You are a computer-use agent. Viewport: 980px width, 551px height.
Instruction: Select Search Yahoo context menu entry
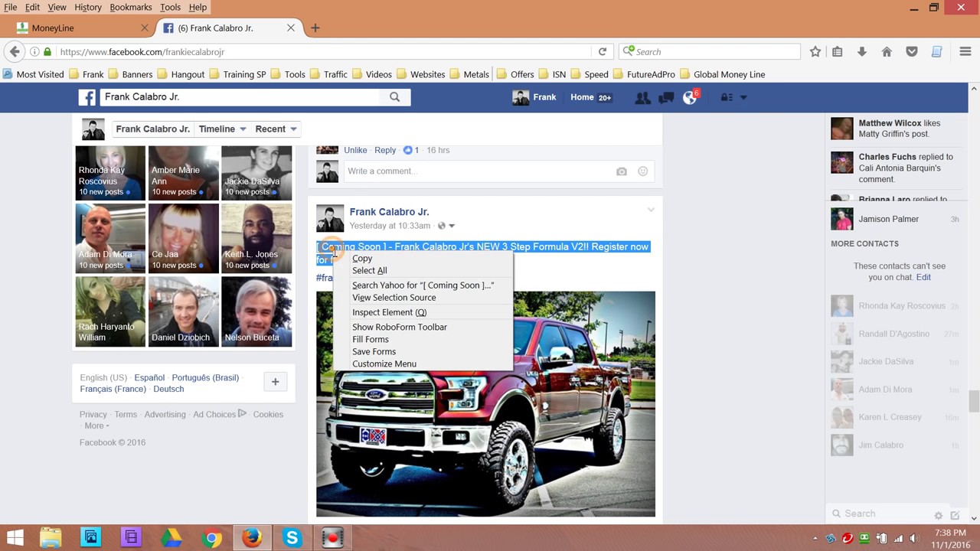pyautogui.click(x=423, y=285)
